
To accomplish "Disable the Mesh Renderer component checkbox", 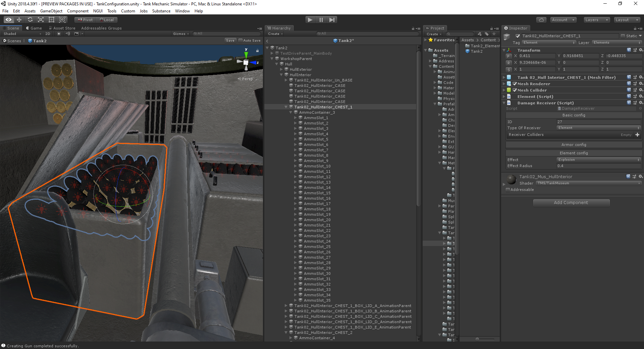I will tap(515, 84).
